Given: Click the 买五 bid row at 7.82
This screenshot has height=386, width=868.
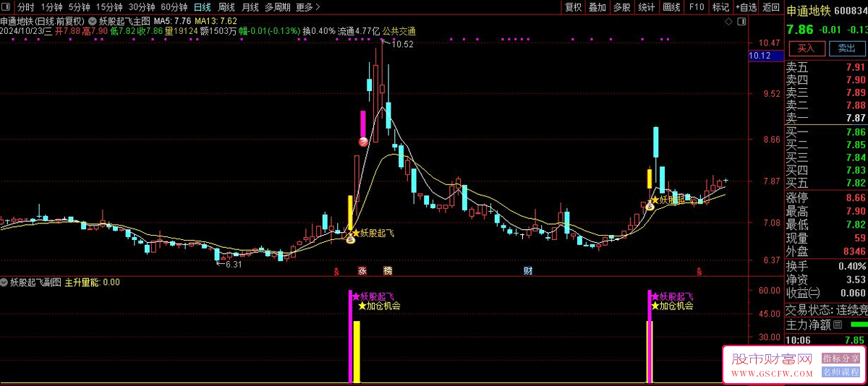Looking at the screenshot, I should pyautogui.click(x=826, y=183).
